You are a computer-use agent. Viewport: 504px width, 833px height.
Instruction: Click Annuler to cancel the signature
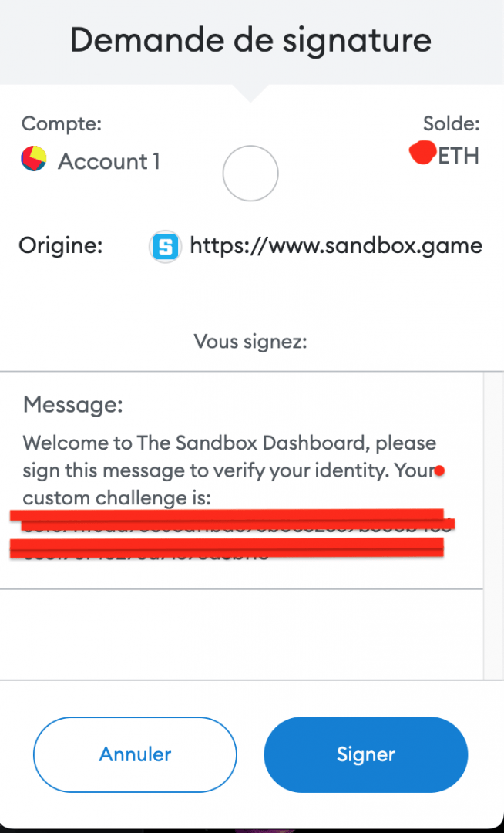[x=135, y=754]
